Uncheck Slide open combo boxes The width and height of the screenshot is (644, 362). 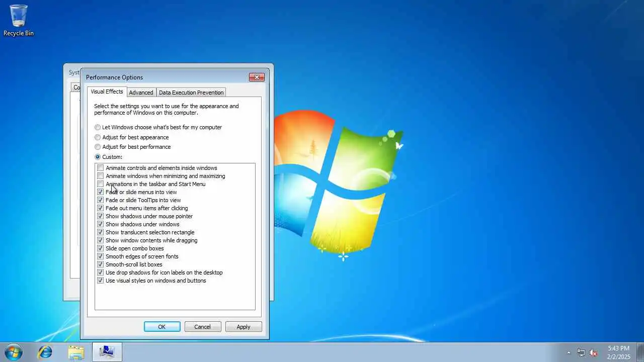click(100, 248)
